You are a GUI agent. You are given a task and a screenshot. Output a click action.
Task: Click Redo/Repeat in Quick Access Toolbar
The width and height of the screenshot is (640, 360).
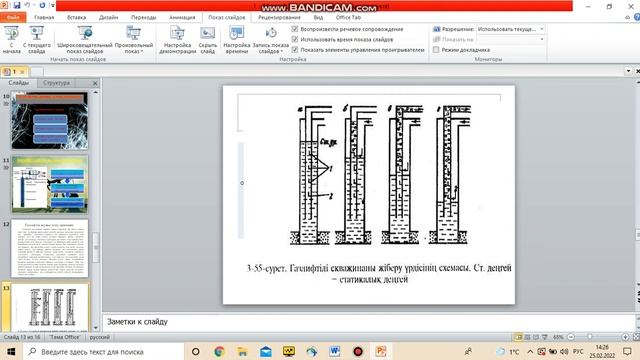(42, 5)
